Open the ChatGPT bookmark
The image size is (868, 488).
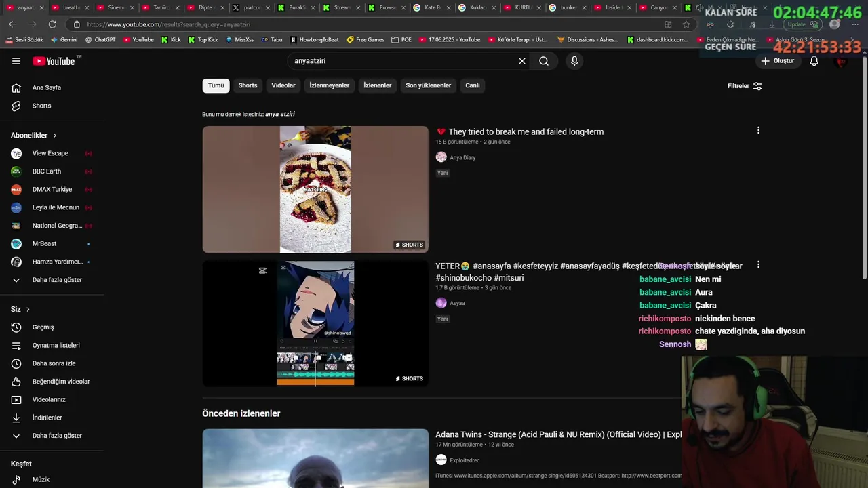click(100, 39)
